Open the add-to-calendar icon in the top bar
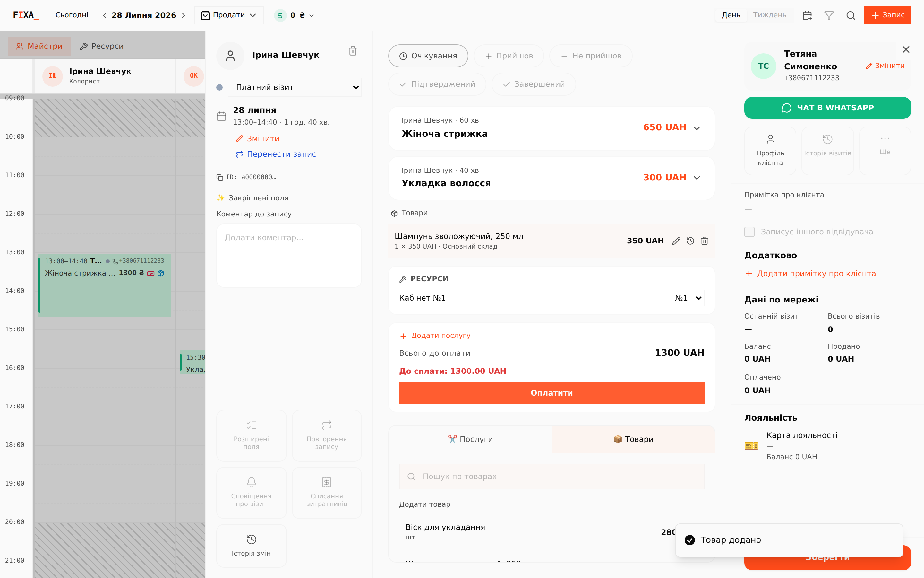 pyautogui.click(x=807, y=15)
